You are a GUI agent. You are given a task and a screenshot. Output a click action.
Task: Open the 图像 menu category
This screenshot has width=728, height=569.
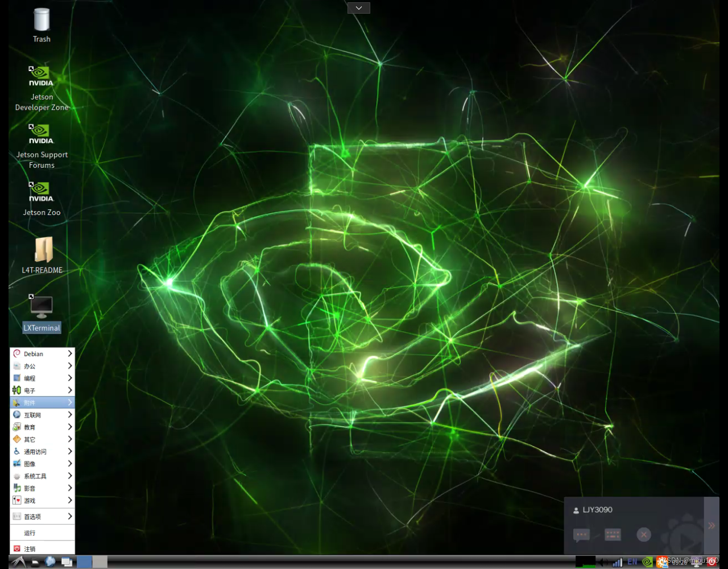pos(43,464)
